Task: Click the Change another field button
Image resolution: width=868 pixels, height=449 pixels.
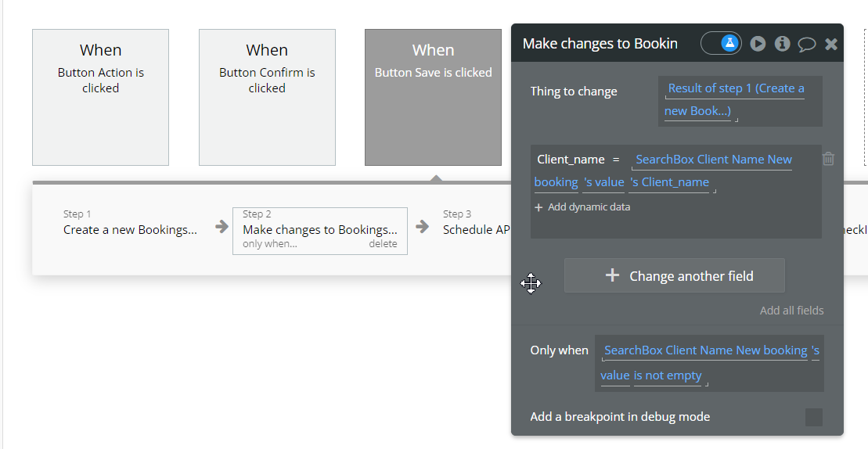Action: pos(674,275)
